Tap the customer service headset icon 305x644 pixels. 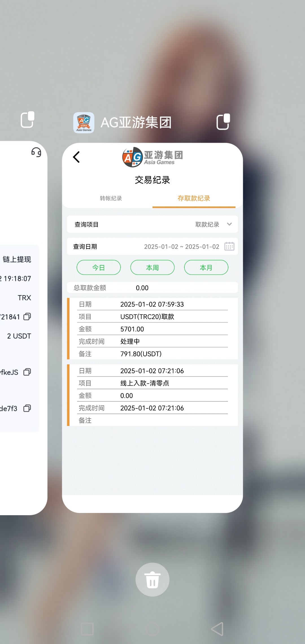36,152
